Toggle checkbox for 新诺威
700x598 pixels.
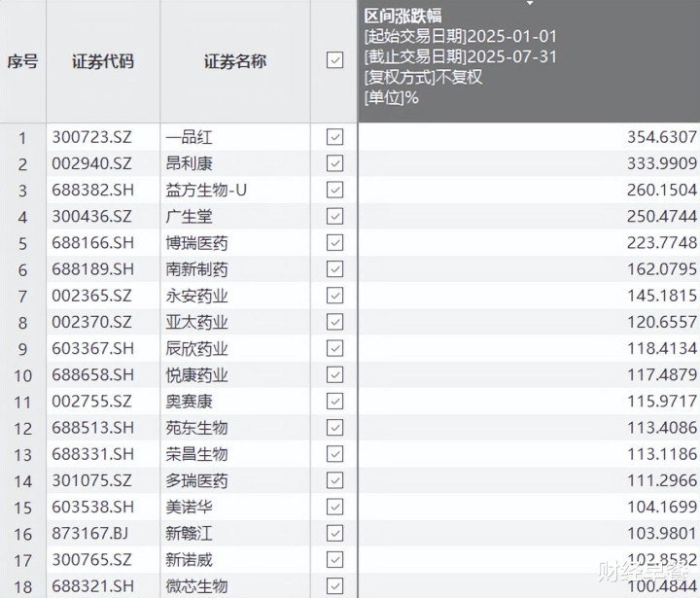(334, 559)
